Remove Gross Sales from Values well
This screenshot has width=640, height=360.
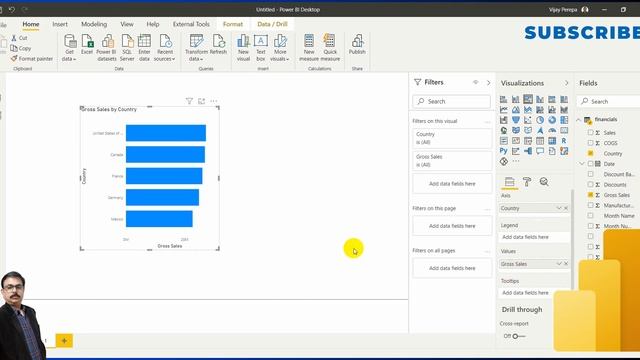(x=566, y=264)
